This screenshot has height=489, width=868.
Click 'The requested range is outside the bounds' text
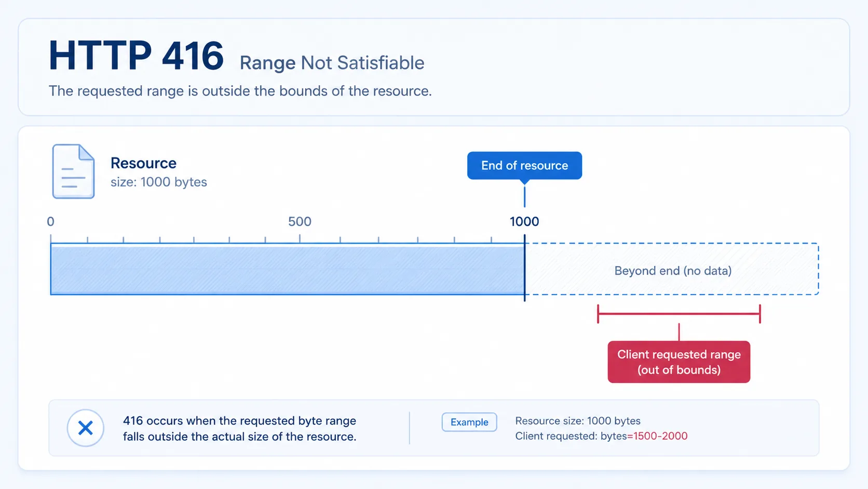(x=240, y=91)
